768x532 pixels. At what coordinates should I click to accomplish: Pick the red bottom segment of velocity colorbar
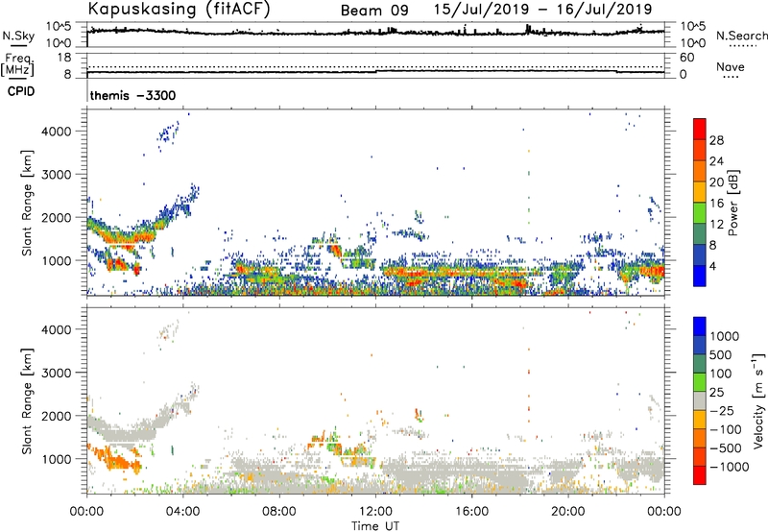pyautogui.click(x=700, y=475)
